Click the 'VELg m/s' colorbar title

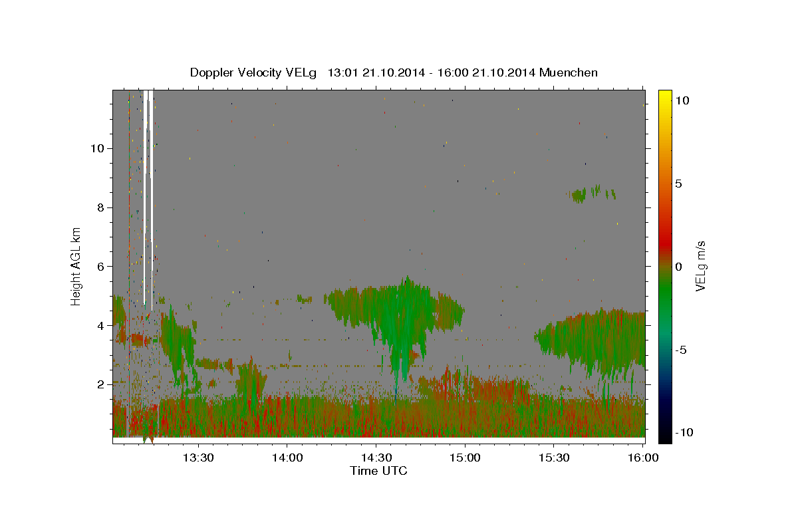pos(700,266)
